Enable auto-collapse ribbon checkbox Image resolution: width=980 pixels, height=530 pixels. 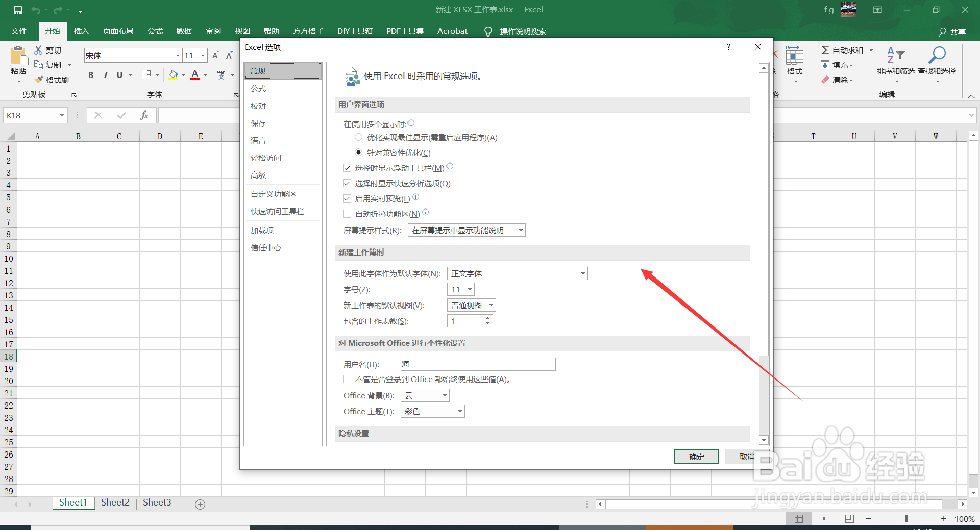(347, 214)
